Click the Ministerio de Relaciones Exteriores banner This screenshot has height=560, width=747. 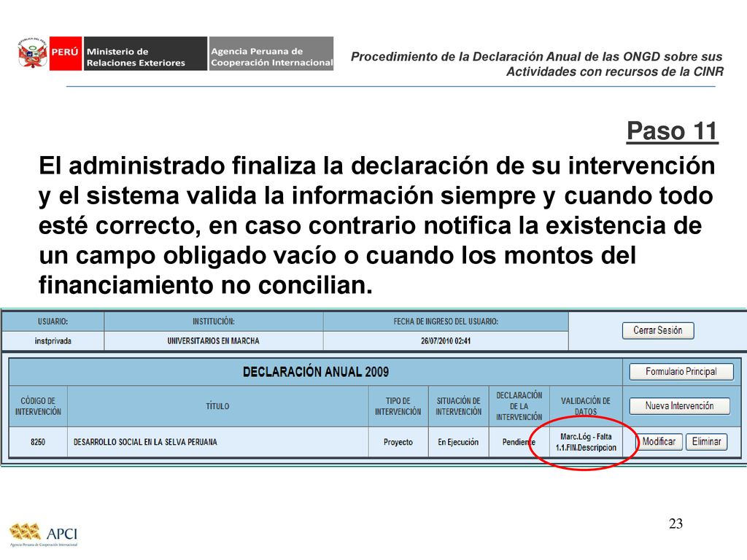coord(145,53)
